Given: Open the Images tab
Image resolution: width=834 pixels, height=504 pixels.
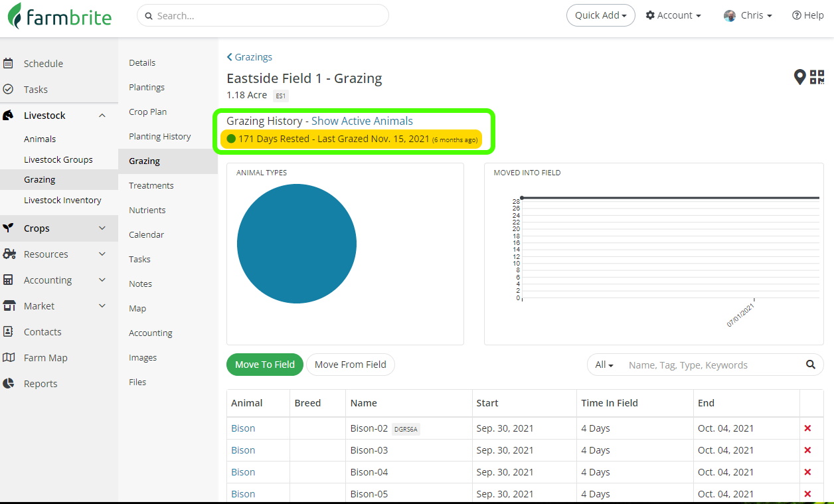Looking at the screenshot, I should pyautogui.click(x=143, y=357).
